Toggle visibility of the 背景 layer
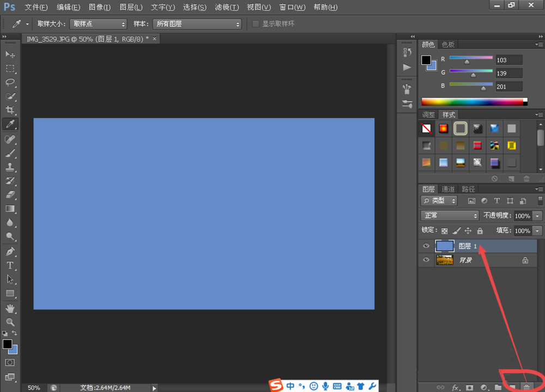Viewport: 545px width, 392px height. tap(426, 260)
